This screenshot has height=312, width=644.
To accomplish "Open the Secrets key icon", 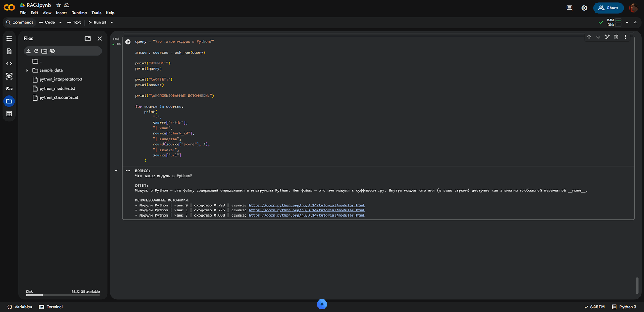I will pyautogui.click(x=9, y=89).
